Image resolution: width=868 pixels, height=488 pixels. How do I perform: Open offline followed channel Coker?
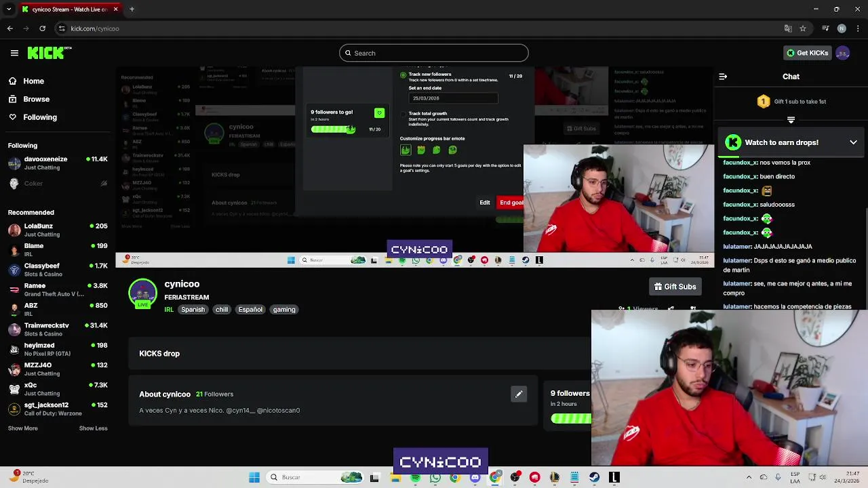58,183
